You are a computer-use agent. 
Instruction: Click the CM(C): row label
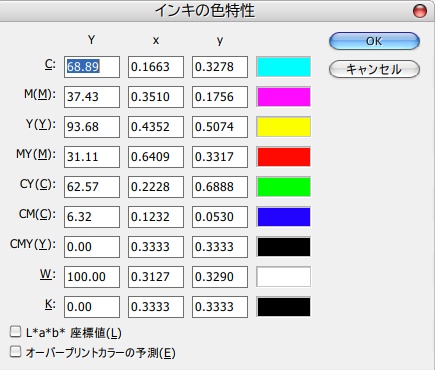(37, 215)
